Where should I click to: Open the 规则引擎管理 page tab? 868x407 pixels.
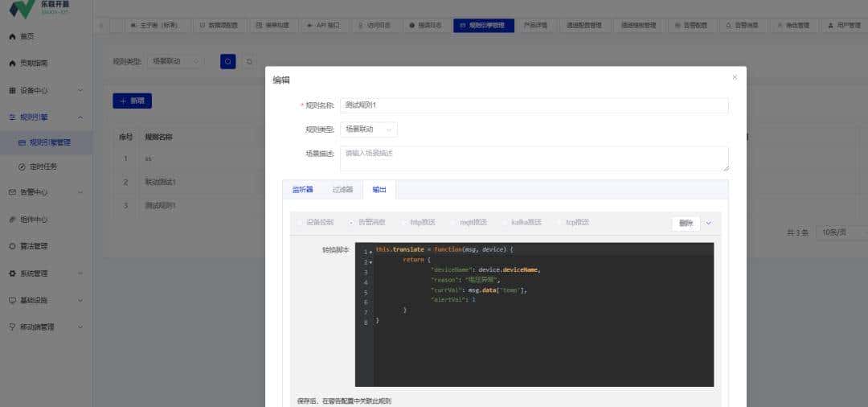point(484,26)
